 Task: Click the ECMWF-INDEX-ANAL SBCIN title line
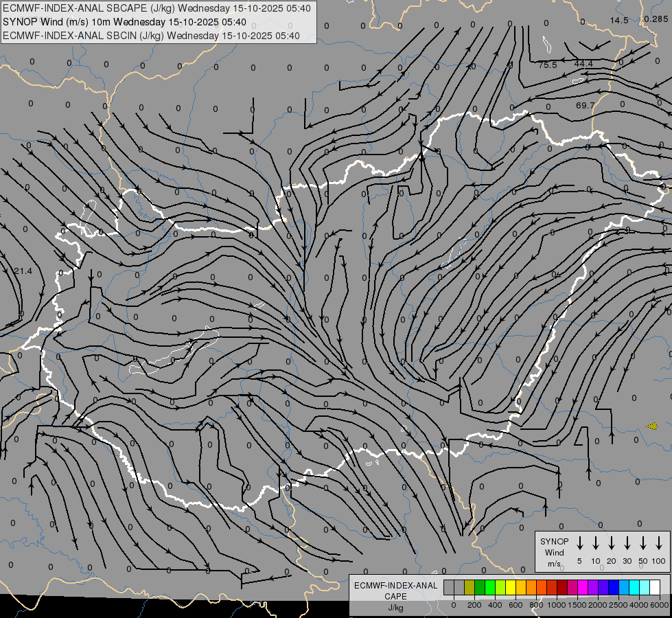coord(151,36)
